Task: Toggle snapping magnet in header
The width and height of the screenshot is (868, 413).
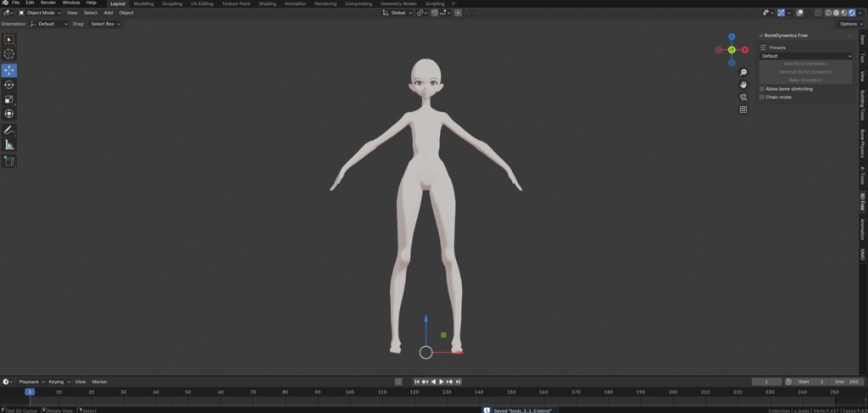Action: (435, 13)
